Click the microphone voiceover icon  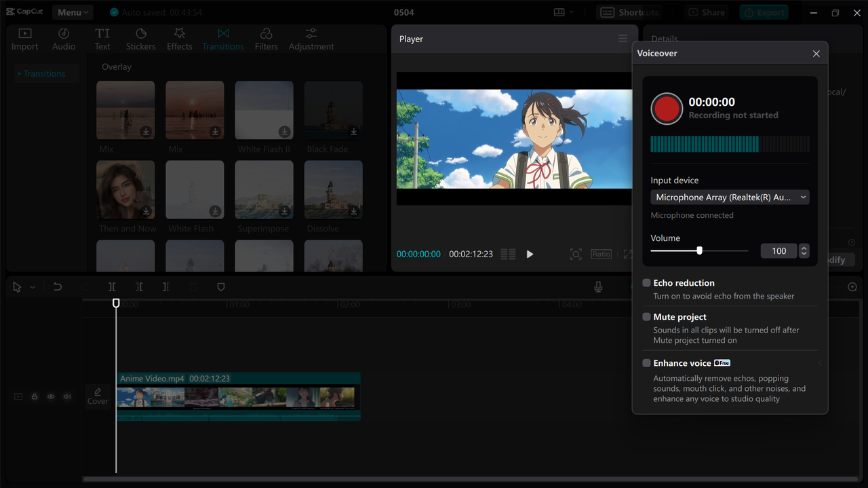pos(598,287)
